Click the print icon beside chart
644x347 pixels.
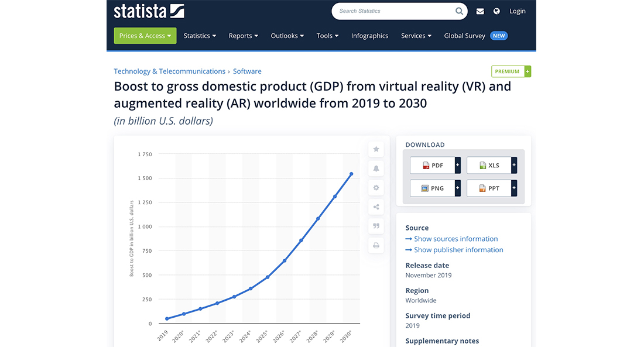[376, 246]
